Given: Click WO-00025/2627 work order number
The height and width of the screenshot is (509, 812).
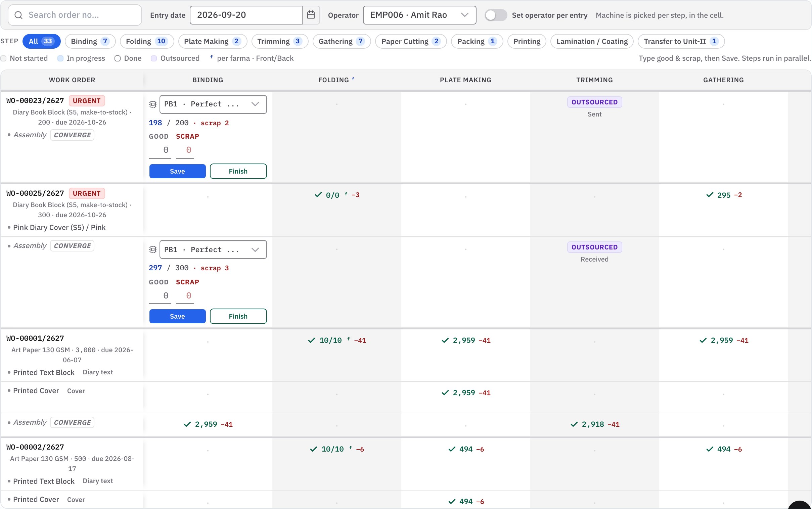Looking at the screenshot, I should point(35,193).
